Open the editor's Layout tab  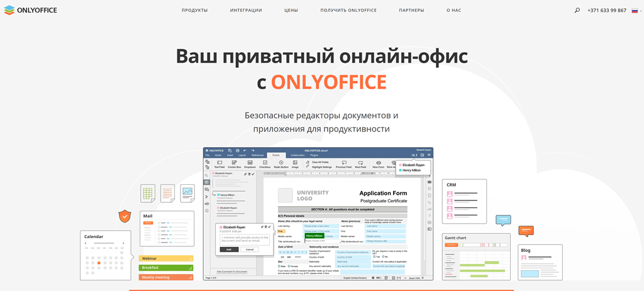[x=242, y=155]
